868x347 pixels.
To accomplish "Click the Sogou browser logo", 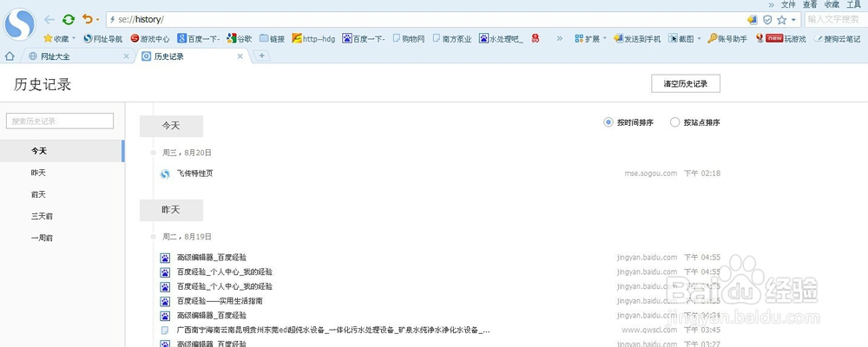I will coord(19,23).
